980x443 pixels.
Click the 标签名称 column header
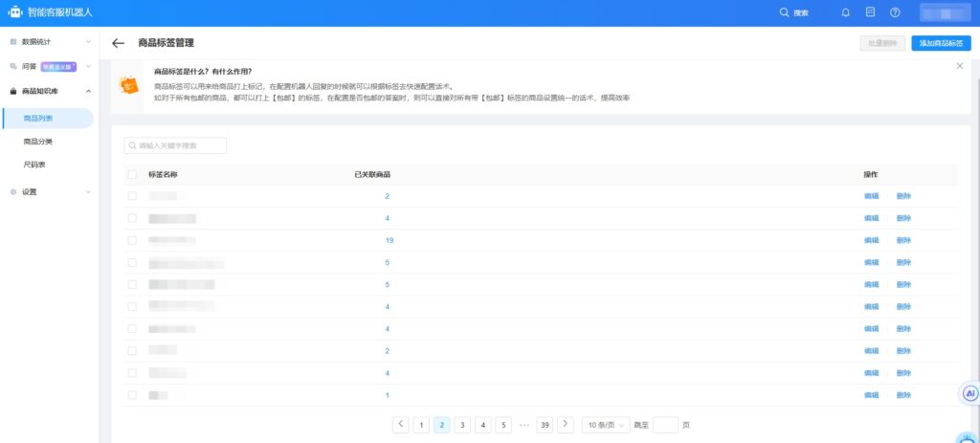click(163, 174)
